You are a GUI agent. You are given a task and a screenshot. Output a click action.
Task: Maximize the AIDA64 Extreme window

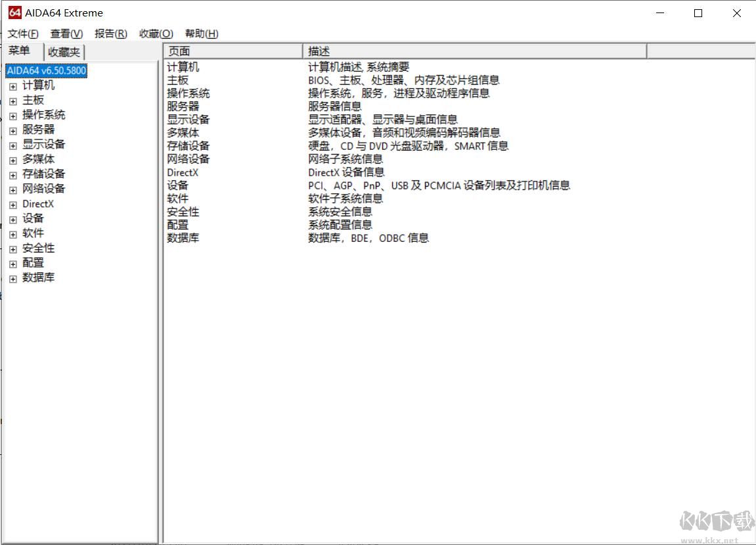coord(698,13)
